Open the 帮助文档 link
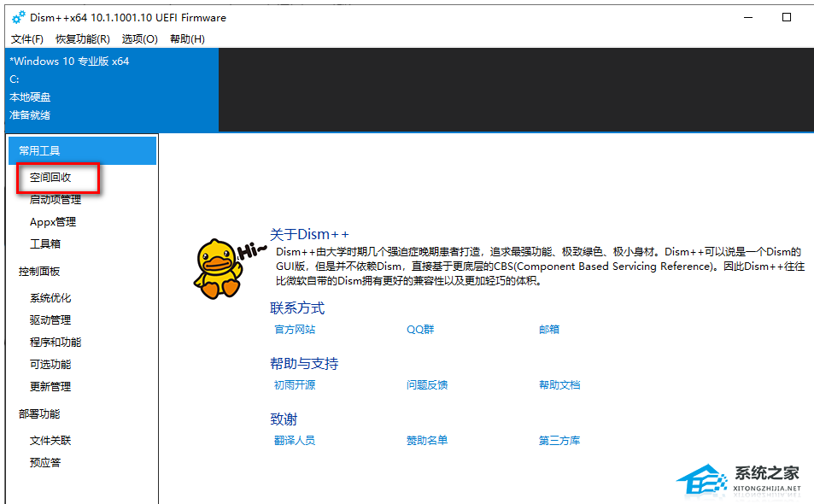Image resolution: width=814 pixels, height=504 pixels. coord(559,385)
